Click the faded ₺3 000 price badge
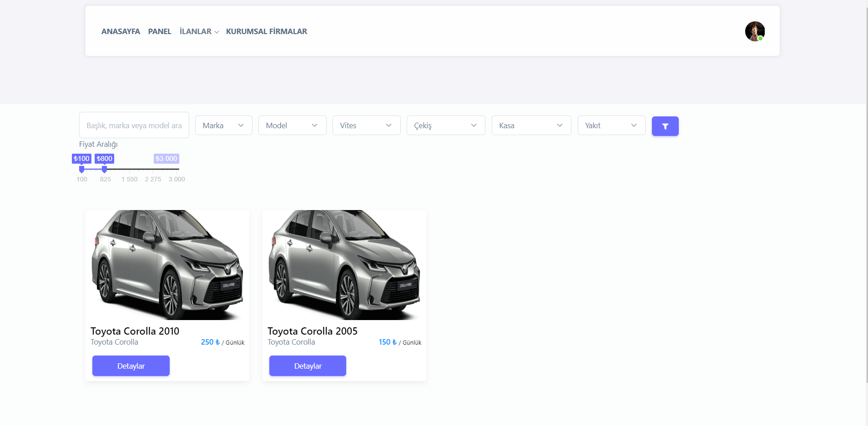Screen dimensions: 868x426 point(166,158)
